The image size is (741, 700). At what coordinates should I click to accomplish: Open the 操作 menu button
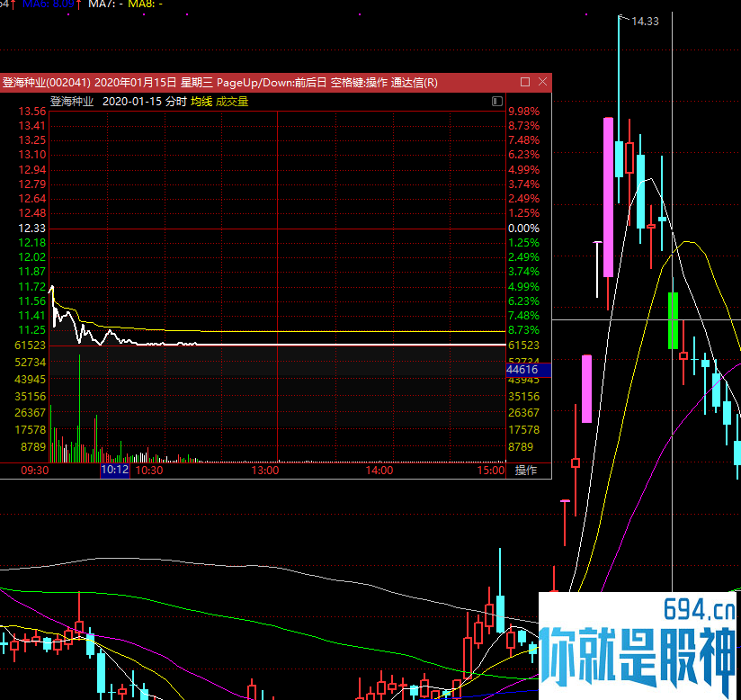coord(525,471)
